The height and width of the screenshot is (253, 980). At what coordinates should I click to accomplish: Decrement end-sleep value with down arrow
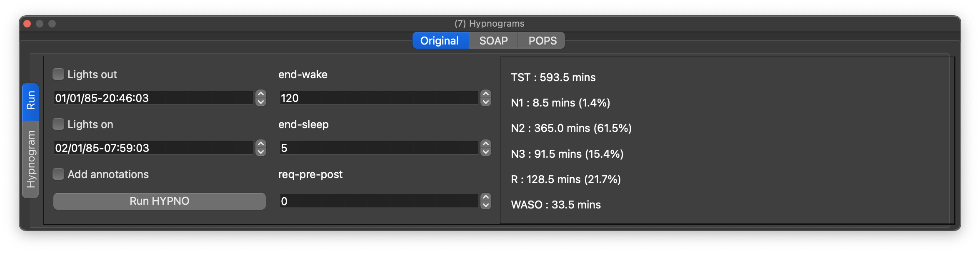coord(486,152)
